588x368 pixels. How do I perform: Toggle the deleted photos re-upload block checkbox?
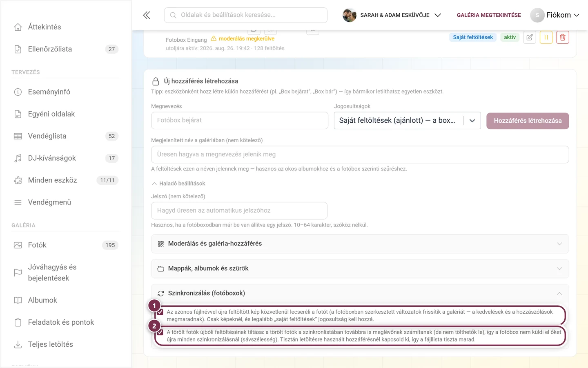(x=160, y=332)
